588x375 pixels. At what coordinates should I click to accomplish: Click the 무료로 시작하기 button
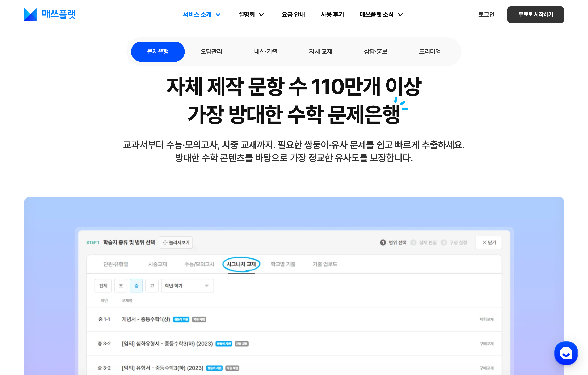click(535, 15)
